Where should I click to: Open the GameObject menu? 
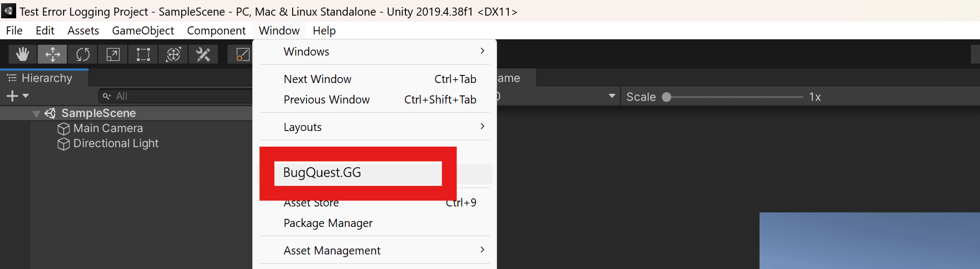click(143, 31)
